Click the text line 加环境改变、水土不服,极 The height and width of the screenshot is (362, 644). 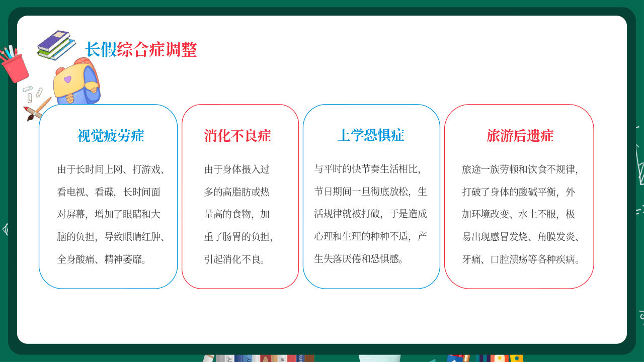519,215
